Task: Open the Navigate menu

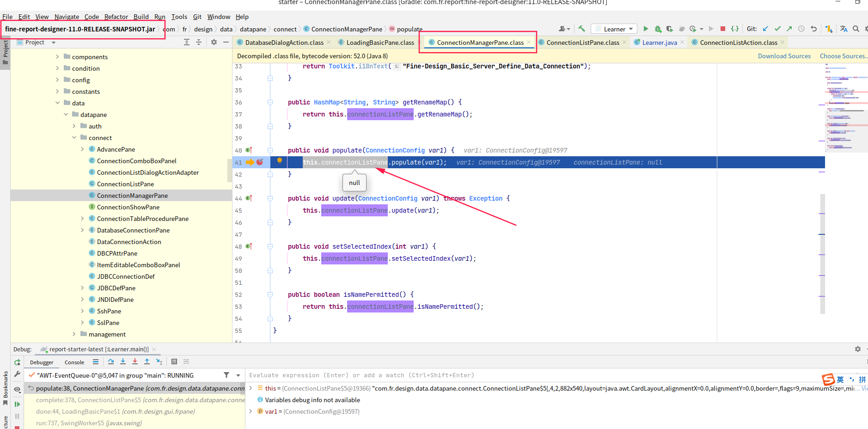Action: coord(67,17)
